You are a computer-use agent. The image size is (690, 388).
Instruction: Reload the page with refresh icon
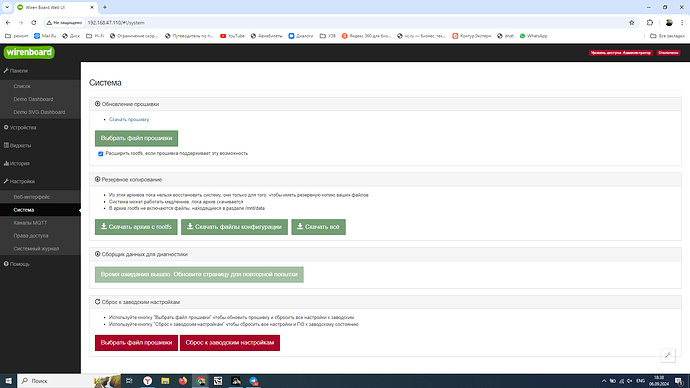pyautogui.click(x=34, y=22)
